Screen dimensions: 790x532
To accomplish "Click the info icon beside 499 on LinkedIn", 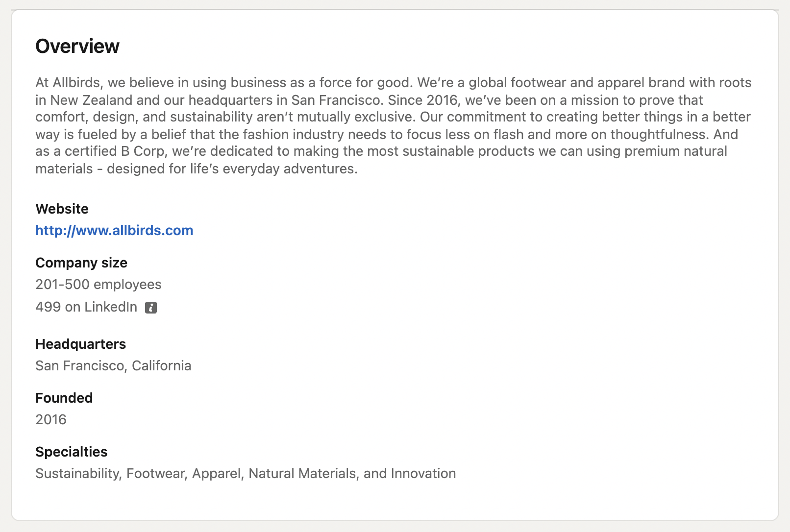I will tap(151, 308).
